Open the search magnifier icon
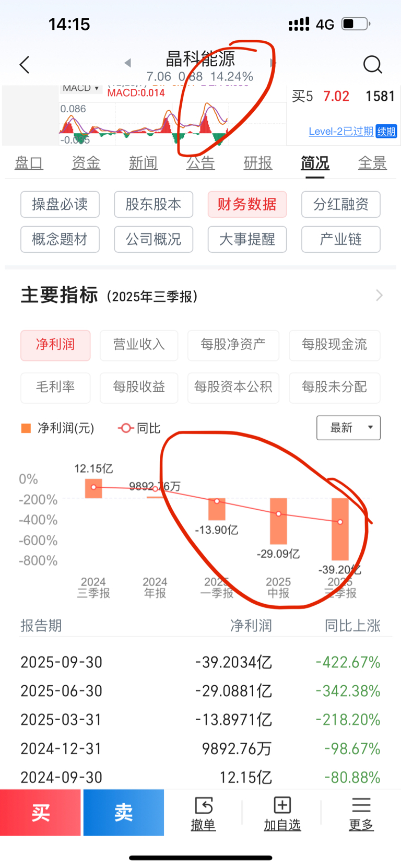Image resolution: width=401 pixels, height=868 pixels. [x=372, y=65]
